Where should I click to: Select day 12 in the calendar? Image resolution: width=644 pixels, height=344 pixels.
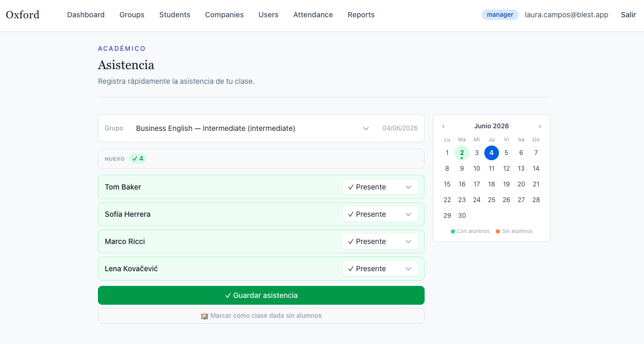click(x=506, y=169)
